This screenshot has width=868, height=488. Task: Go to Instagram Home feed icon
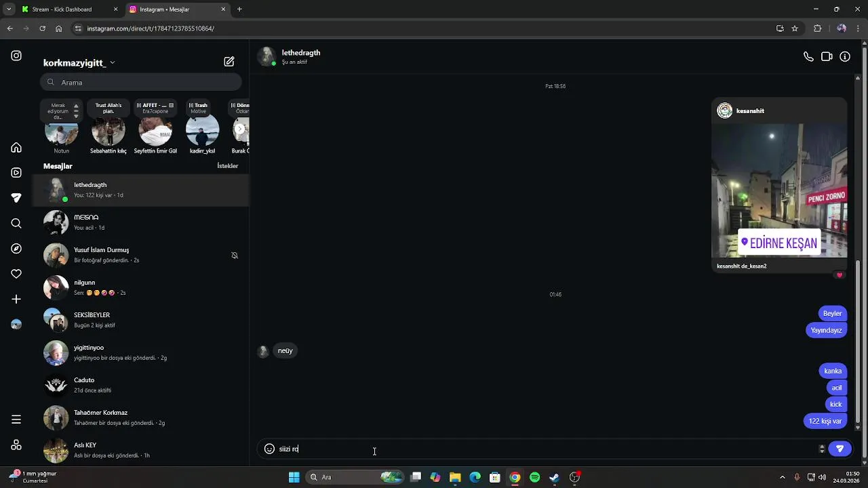(x=16, y=148)
